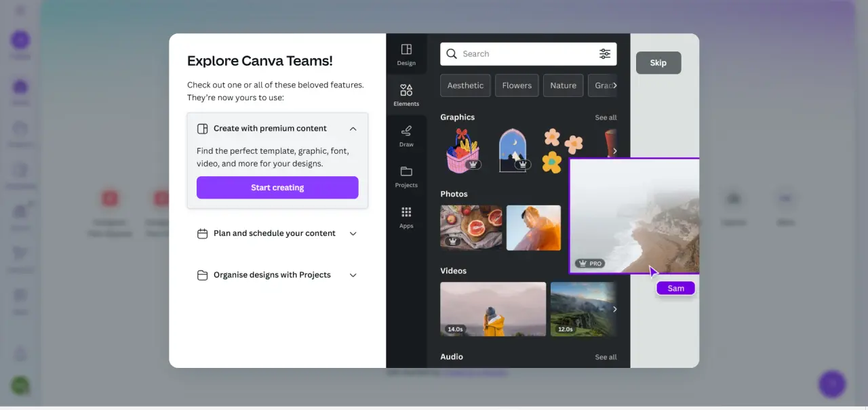This screenshot has width=868, height=410.
Task: Click the arrow to show more Videos
Action: [x=614, y=309]
